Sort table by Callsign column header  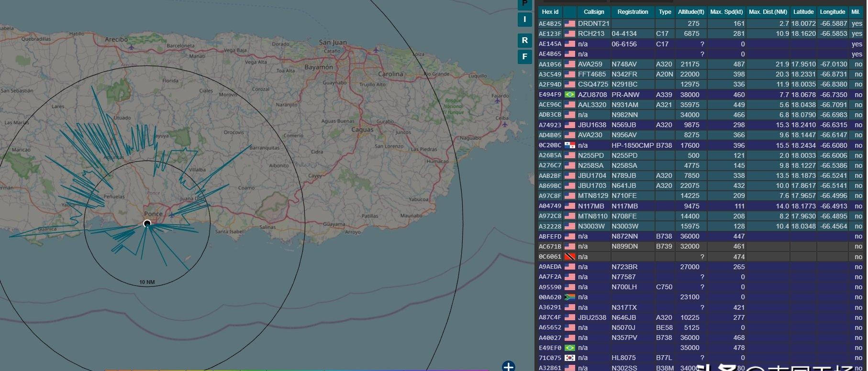[594, 12]
